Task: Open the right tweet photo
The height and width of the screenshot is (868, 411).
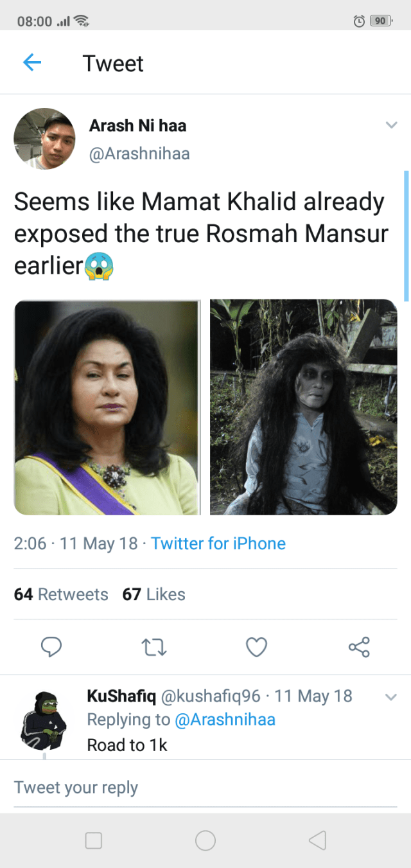Action: click(x=303, y=407)
